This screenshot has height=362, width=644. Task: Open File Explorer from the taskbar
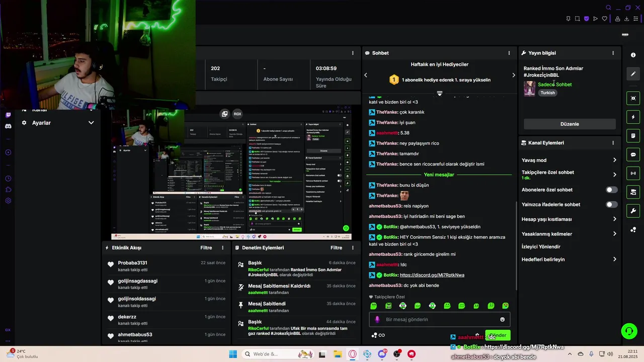(337, 354)
